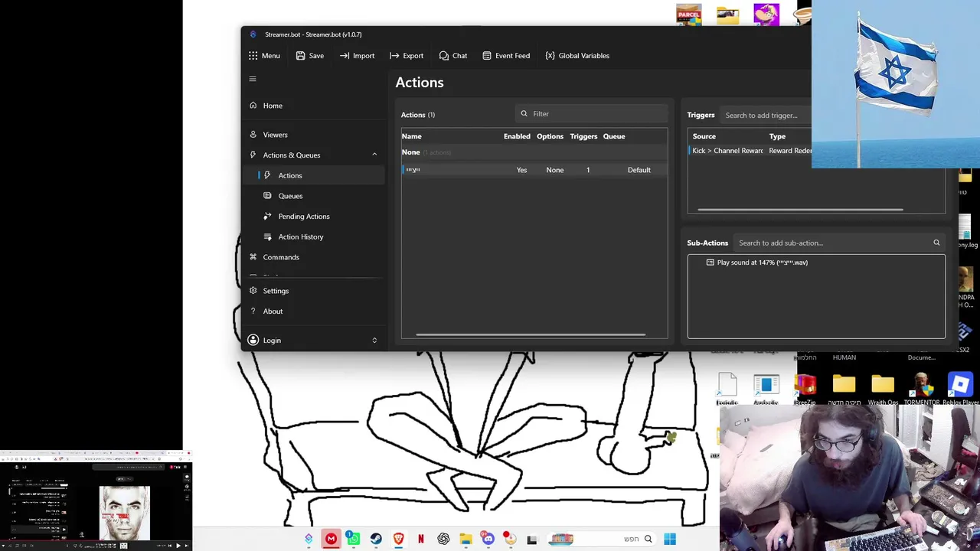The image size is (980, 551).
Task: Sort actions by Enabled column header
Action: (517, 136)
